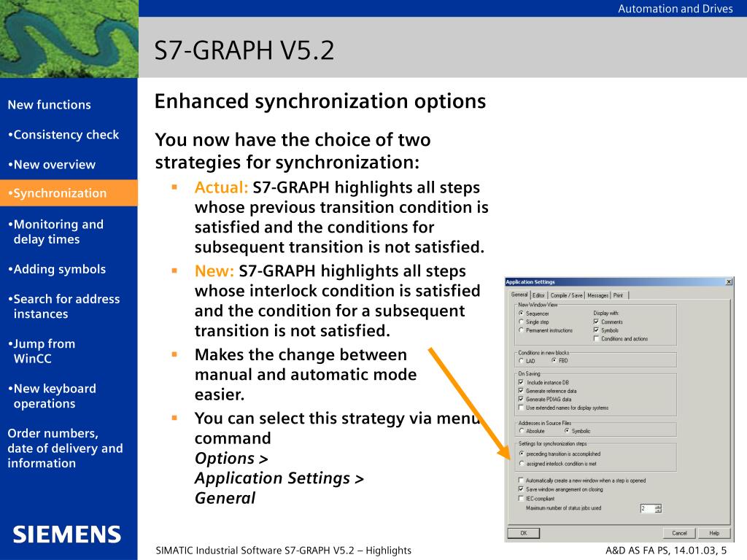The image size is (747, 560).
Task: Open New keyboard operations section
Action: point(52,396)
